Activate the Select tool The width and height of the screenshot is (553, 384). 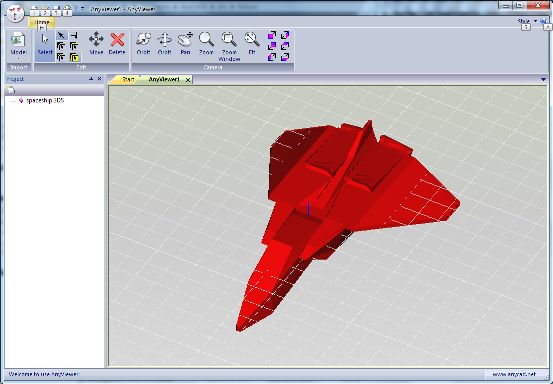coord(45,45)
